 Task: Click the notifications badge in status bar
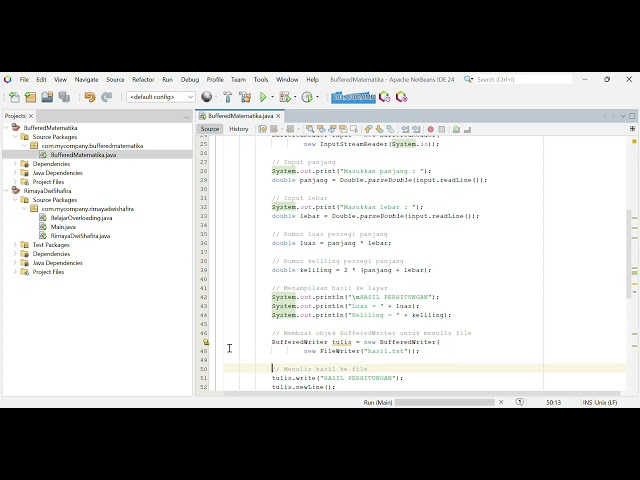tap(520, 402)
